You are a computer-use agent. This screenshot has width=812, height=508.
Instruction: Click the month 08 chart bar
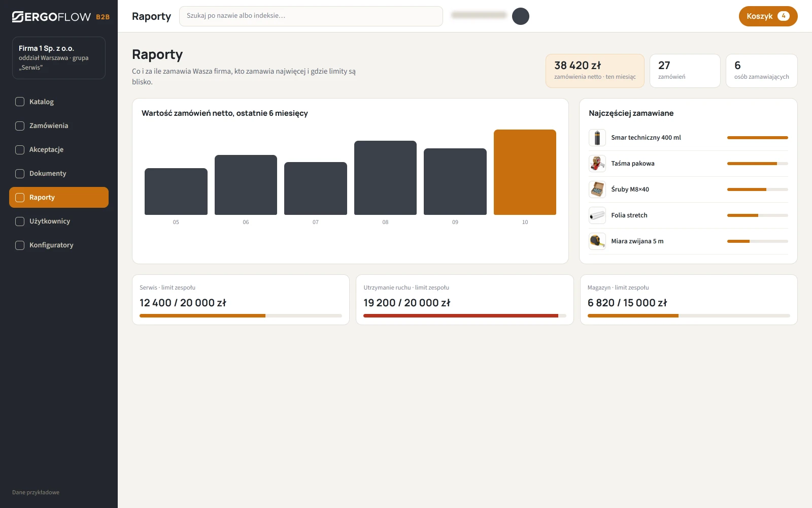385,178
